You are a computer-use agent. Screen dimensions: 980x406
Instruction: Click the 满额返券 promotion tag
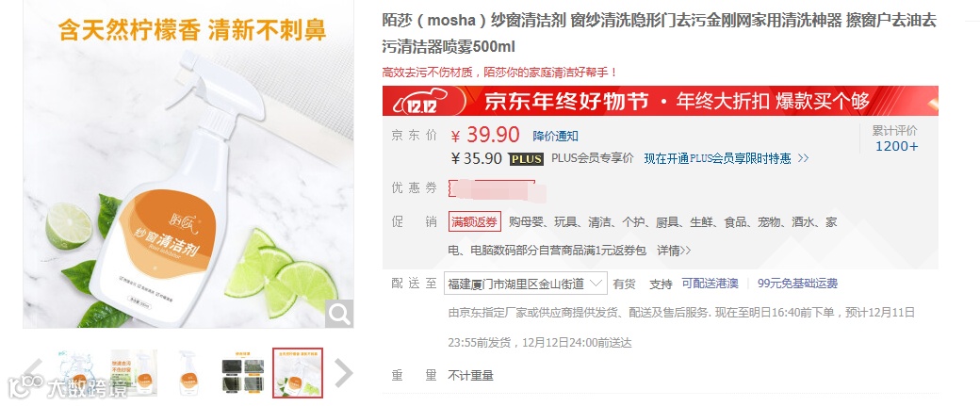point(475,221)
